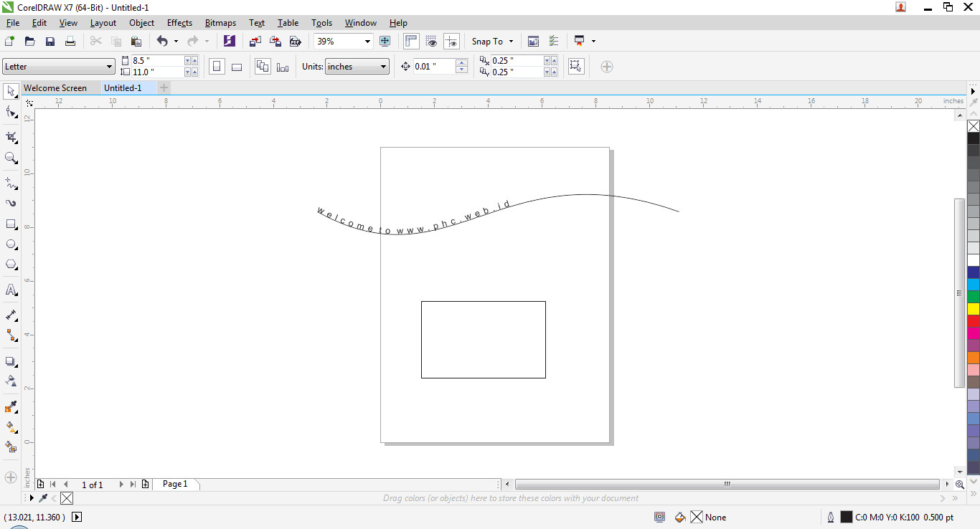Set page orientation to Portrait
The image size is (980, 529).
click(x=217, y=67)
